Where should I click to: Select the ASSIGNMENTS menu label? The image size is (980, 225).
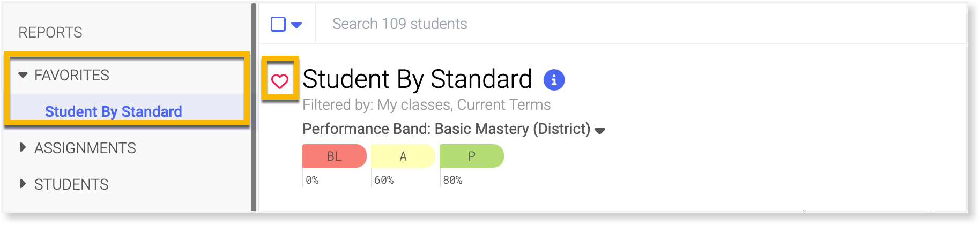(85, 148)
